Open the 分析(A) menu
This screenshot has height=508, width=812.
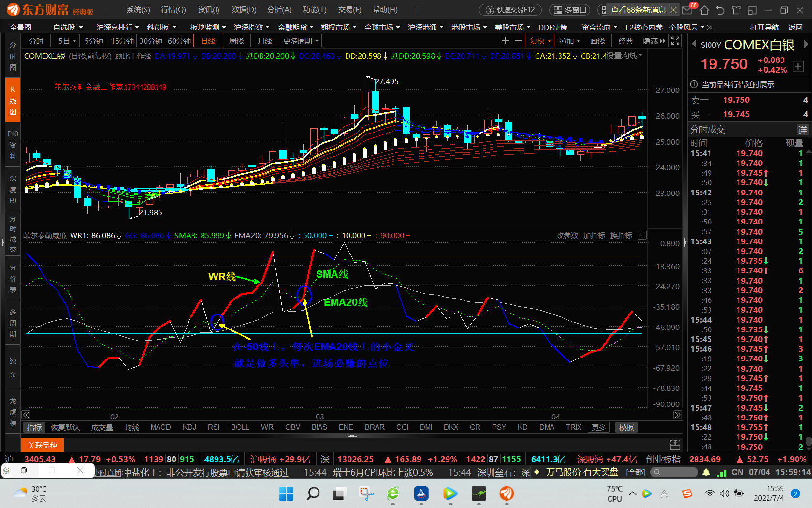(279, 10)
